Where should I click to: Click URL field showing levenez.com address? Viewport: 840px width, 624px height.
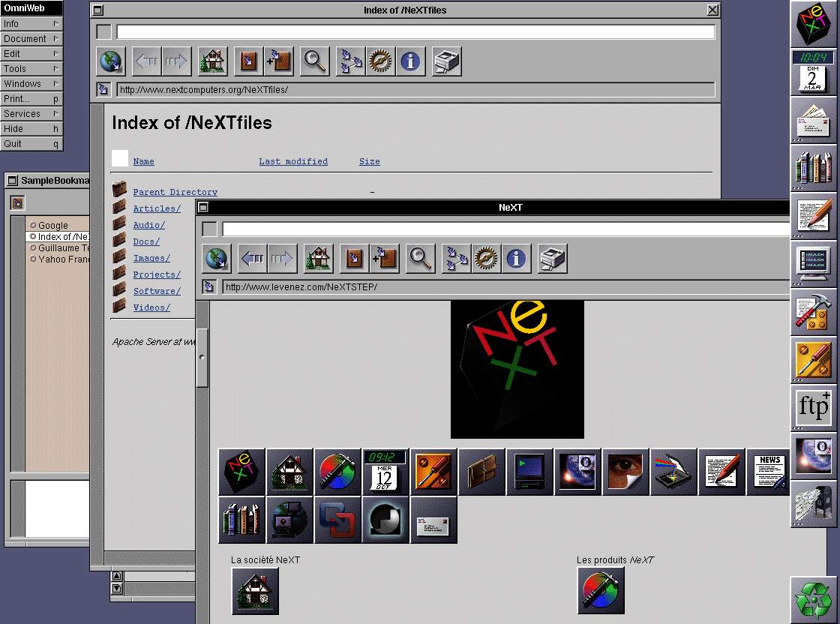coord(506,287)
